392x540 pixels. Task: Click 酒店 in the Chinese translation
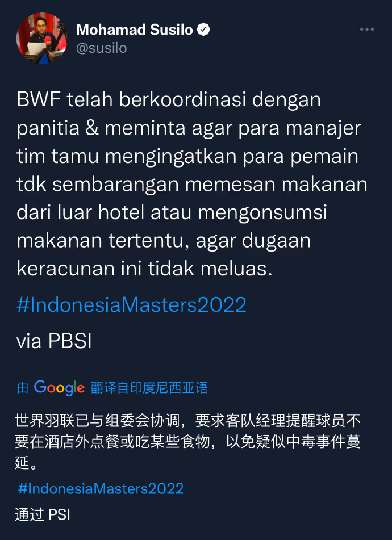pyautogui.click(x=60, y=442)
